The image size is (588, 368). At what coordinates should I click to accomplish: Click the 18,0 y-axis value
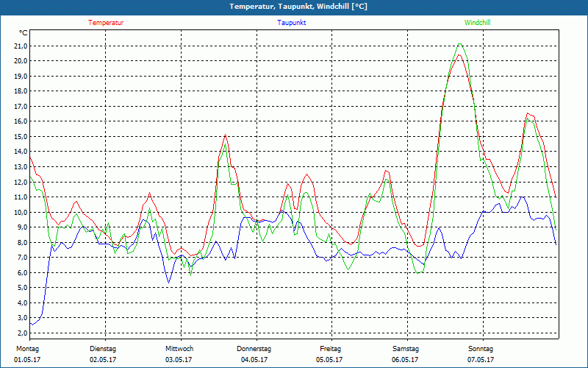(x=21, y=91)
